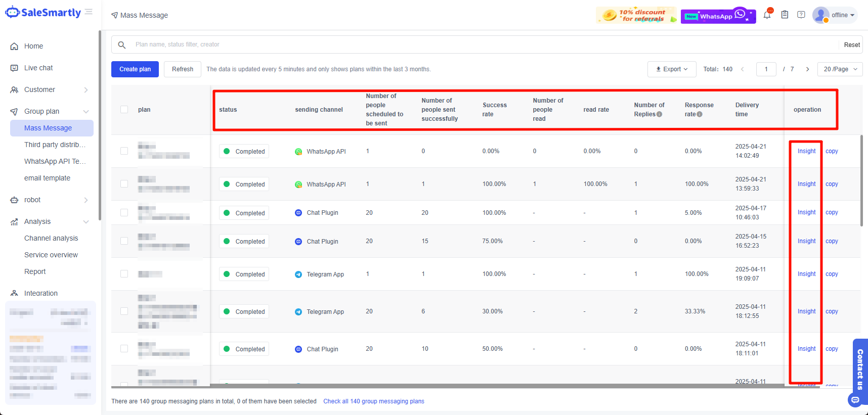The height and width of the screenshot is (415, 868).
Task: Open Channel analysis in sidebar
Action: pyautogui.click(x=51, y=238)
